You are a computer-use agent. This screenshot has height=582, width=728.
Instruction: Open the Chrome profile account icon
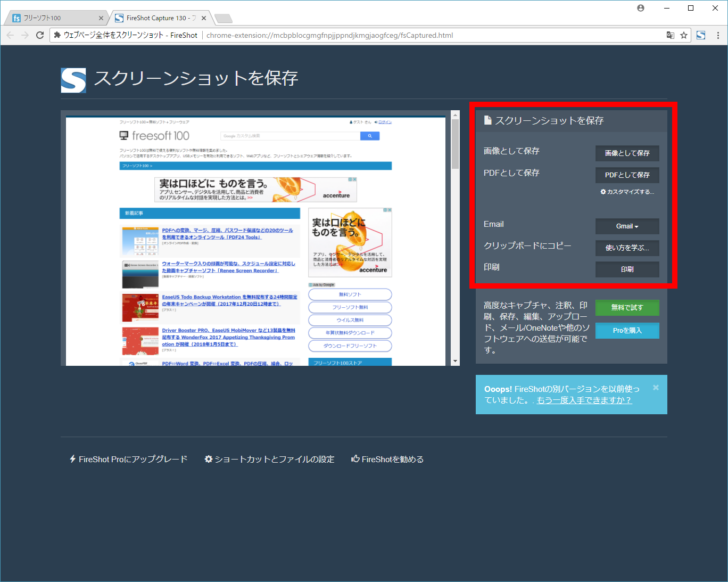tap(641, 8)
